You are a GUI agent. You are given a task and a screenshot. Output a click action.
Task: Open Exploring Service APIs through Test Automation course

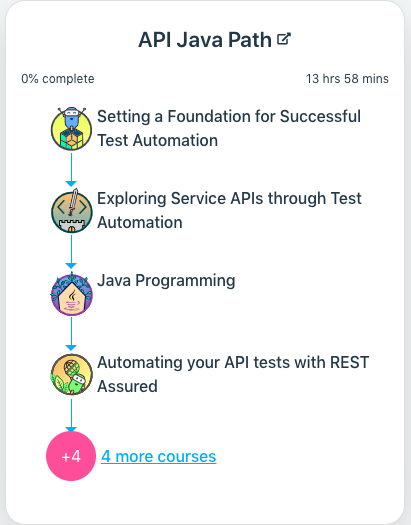(x=229, y=210)
